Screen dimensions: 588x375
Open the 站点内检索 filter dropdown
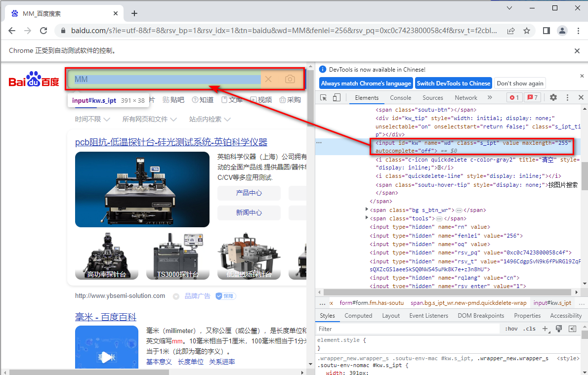pyautogui.click(x=210, y=119)
